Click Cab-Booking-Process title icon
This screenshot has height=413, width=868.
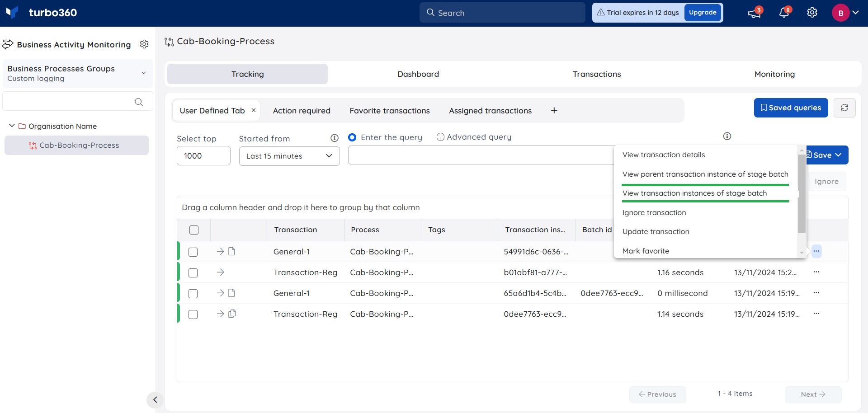tap(169, 42)
